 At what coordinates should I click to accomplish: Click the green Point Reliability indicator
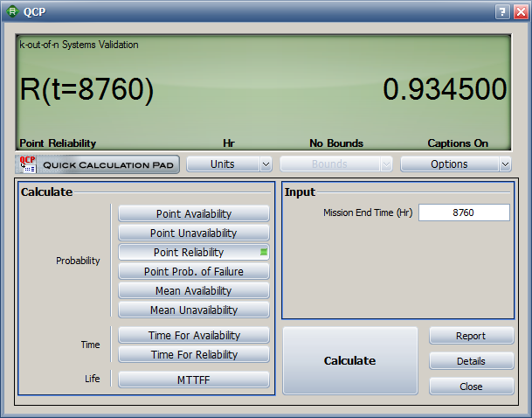click(264, 252)
